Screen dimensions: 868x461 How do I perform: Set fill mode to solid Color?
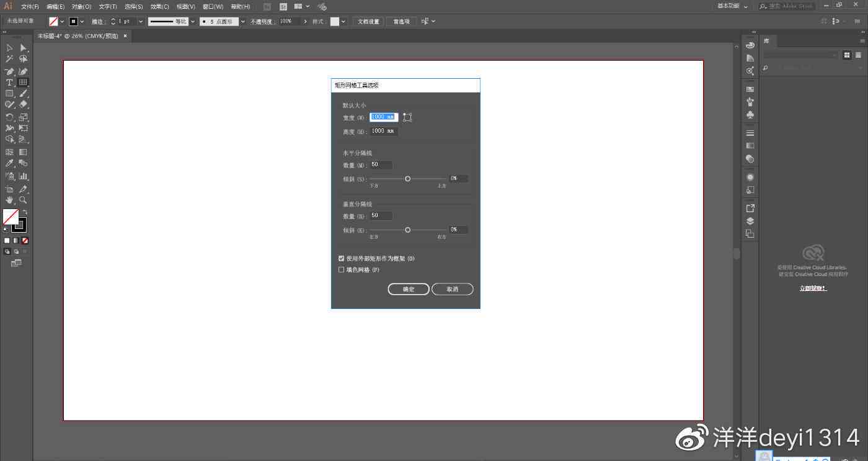7,241
